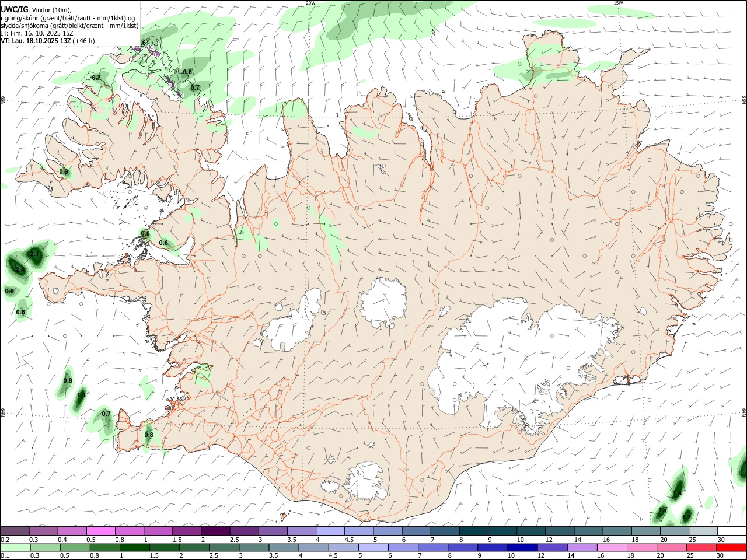Select the violet 12 rain legend swatch
The height and width of the screenshot is (560, 747).
tap(552, 548)
